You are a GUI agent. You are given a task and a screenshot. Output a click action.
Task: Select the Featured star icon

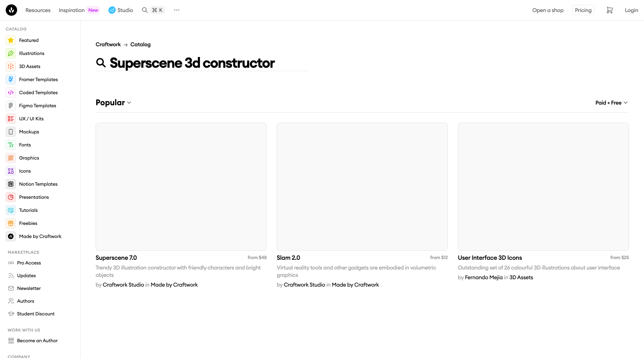(x=11, y=40)
